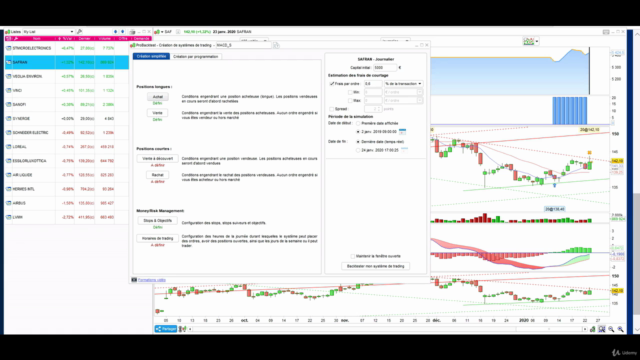The image size is (640, 360).
Task: Click the icon next to the Partager button
Action: coord(182,329)
